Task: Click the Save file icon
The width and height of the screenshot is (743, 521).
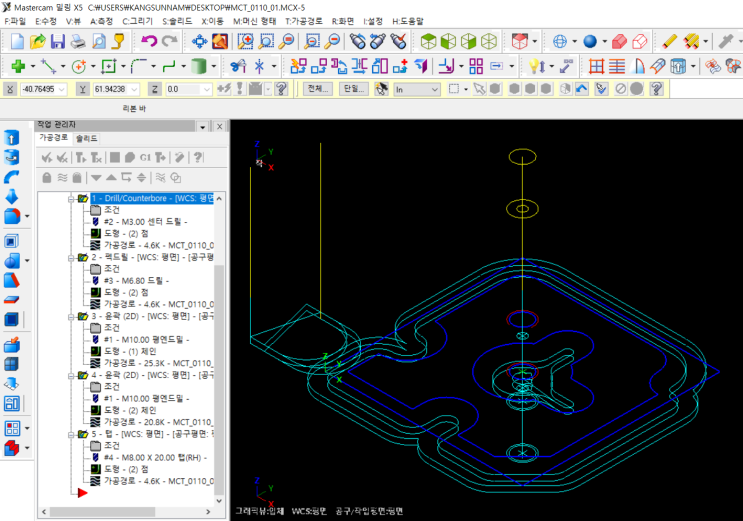Action: pos(57,41)
